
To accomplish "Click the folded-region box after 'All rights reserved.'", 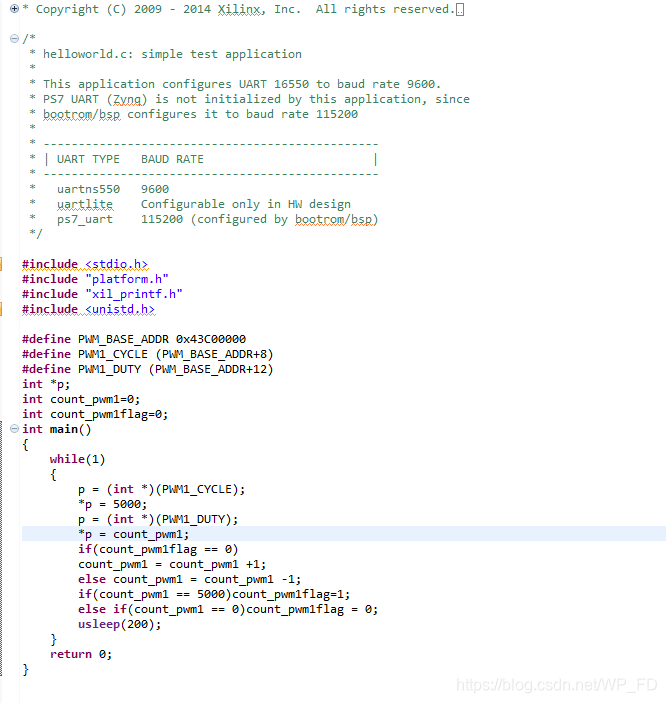I will (x=459, y=10).
